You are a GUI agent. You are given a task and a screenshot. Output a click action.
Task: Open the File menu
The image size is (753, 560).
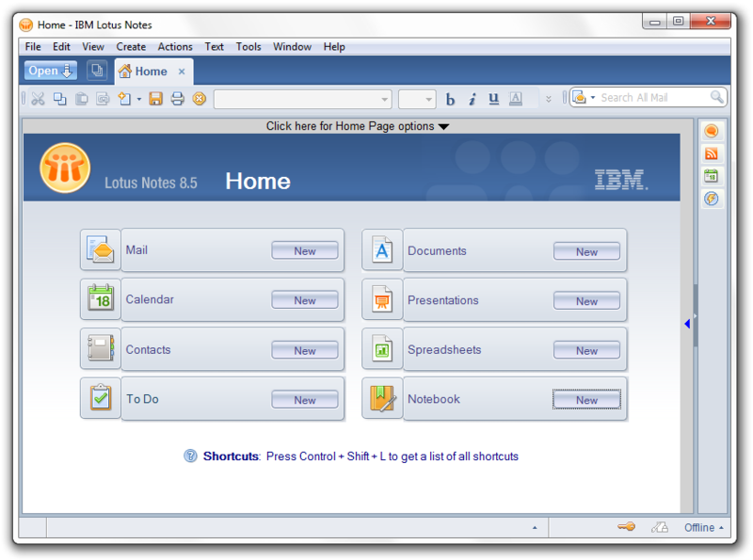[x=33, y=46]
